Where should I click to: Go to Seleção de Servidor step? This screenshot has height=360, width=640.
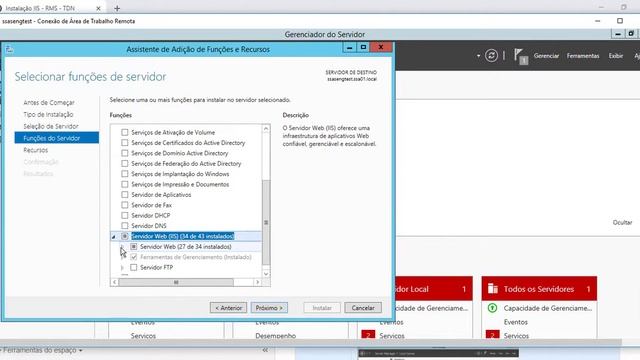pyautogui.click(x=51, y=126)
